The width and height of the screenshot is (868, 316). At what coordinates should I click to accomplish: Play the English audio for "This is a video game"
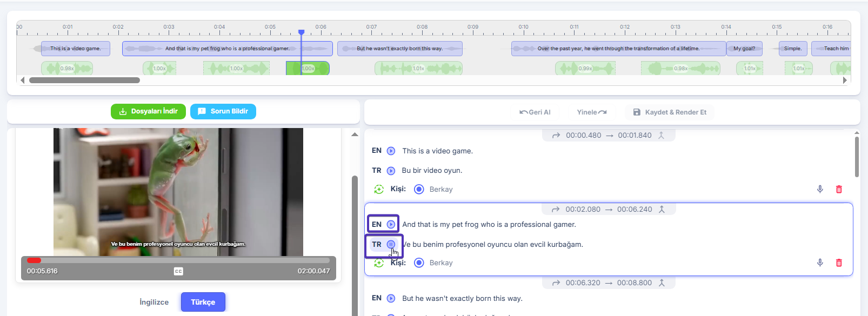point(391,151)
